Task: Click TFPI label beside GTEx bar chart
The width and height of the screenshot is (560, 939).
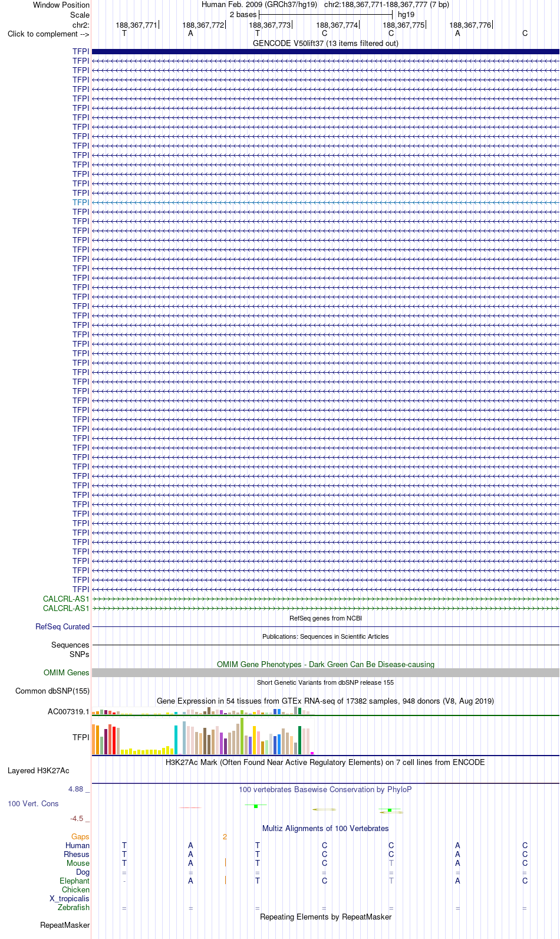Action: point(81,737)
